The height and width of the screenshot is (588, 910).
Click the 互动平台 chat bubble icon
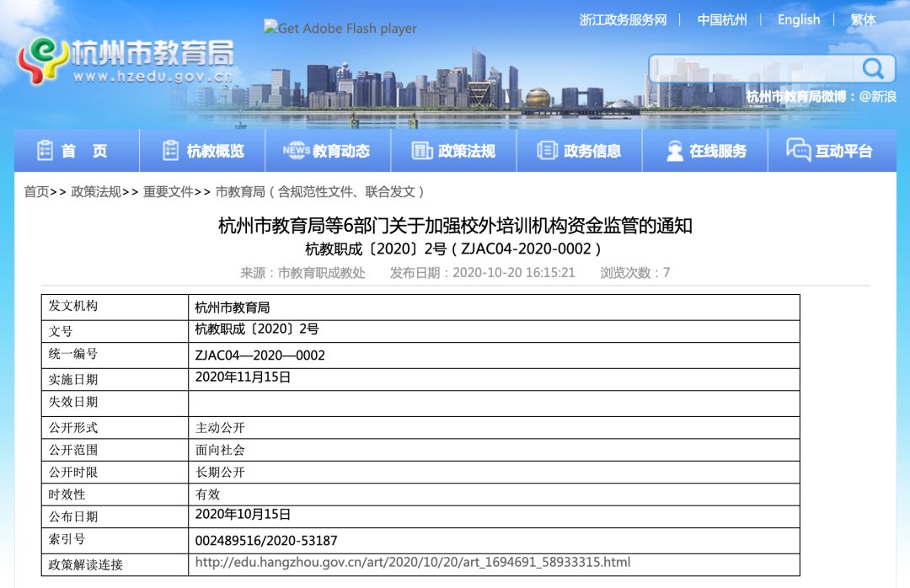(x=799, y=150)
